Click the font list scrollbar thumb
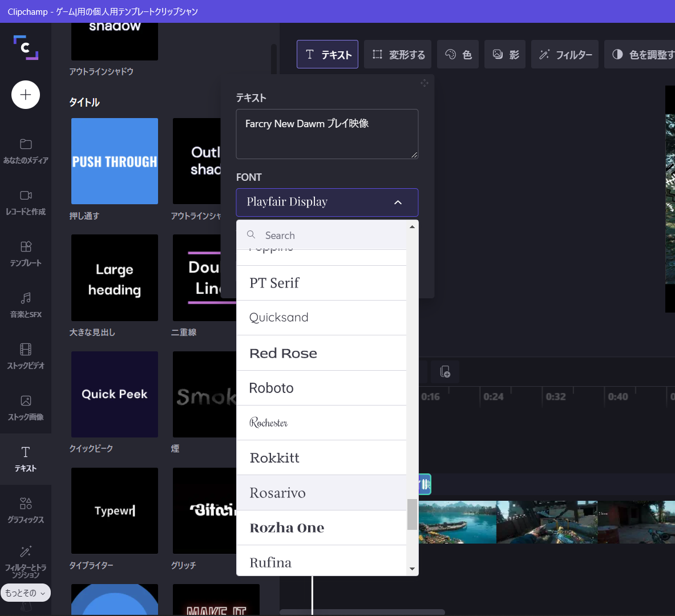 tap(412, 514)
